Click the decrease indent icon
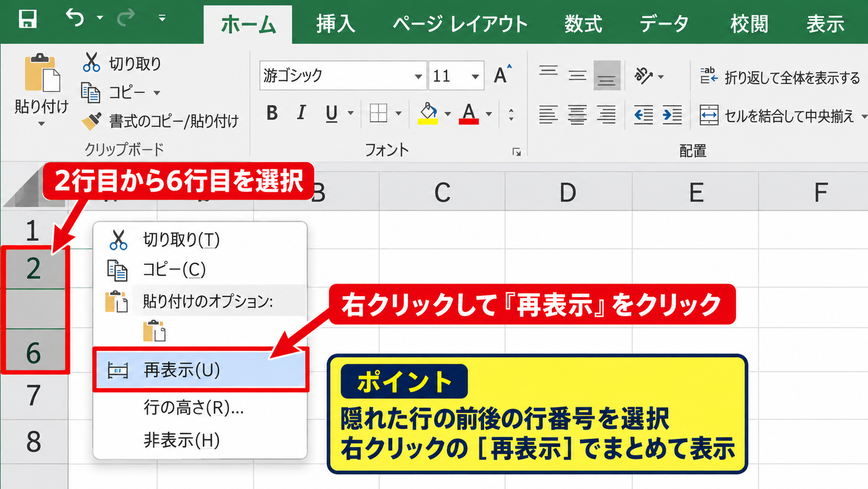This screenshot has height=489, width=868. [644, 115]
